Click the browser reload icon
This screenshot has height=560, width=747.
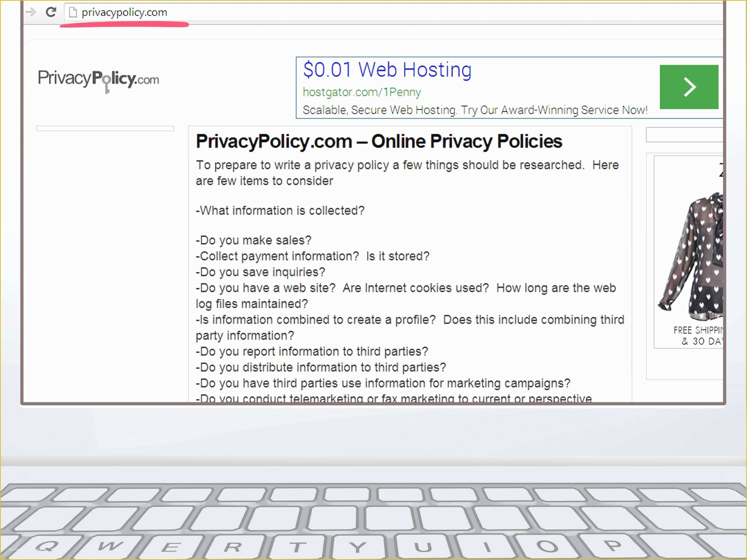coord(51,12)
